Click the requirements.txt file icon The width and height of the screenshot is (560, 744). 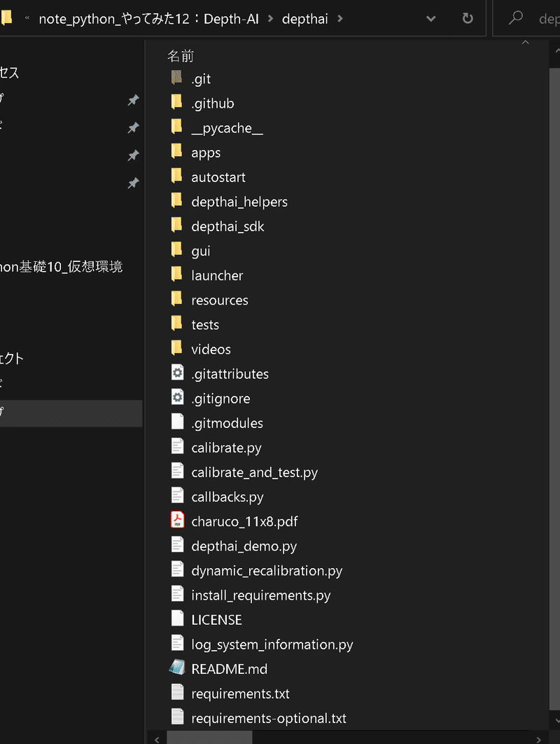click(x=177, y=693)
